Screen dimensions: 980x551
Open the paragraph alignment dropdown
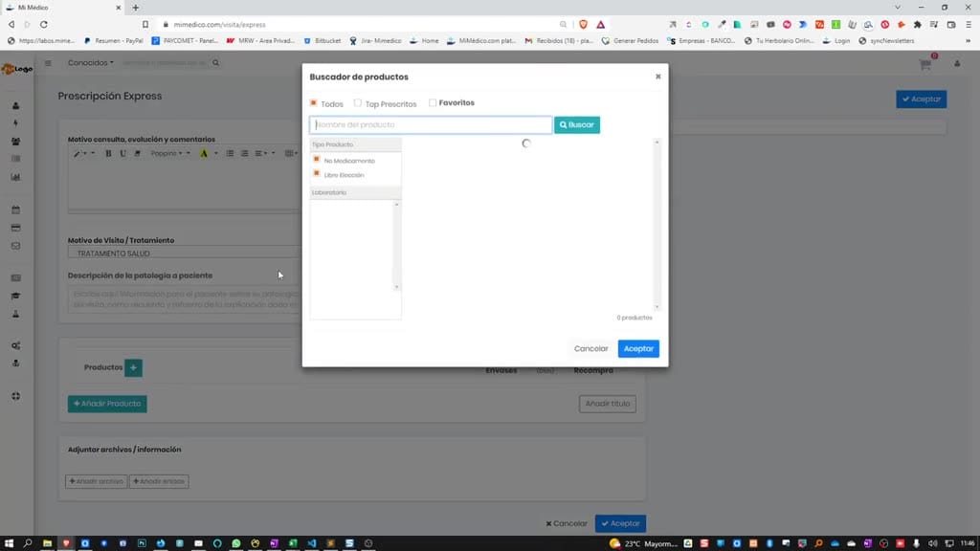(x=260, y=153)
